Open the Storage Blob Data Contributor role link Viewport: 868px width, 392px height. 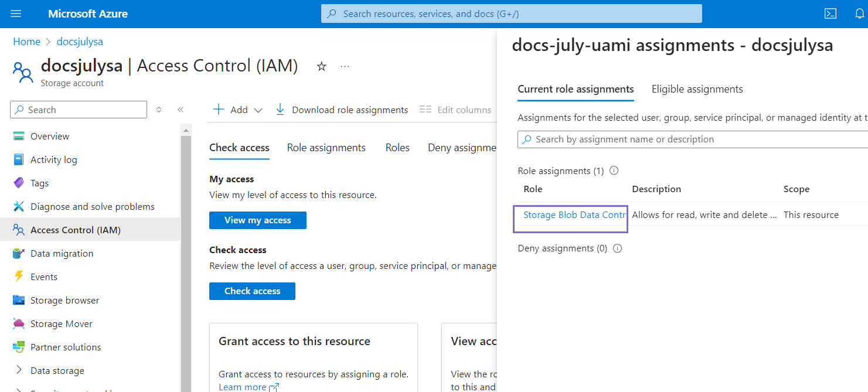tap(574, 215)
